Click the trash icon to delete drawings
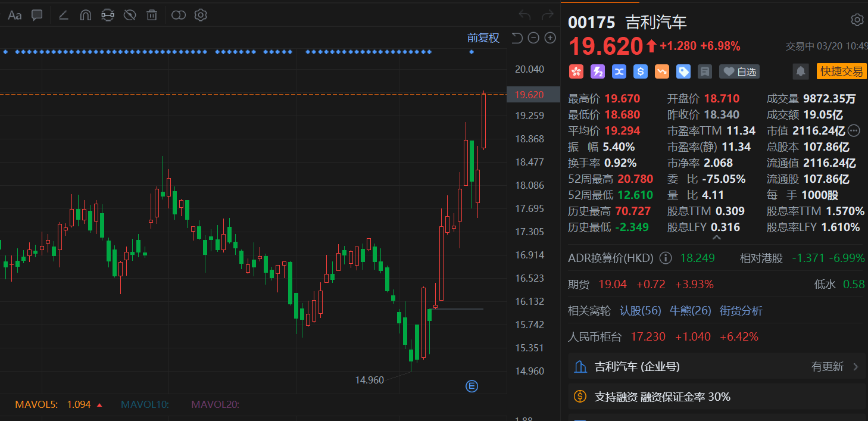This screenshot has height=421, width=868. 152,15
